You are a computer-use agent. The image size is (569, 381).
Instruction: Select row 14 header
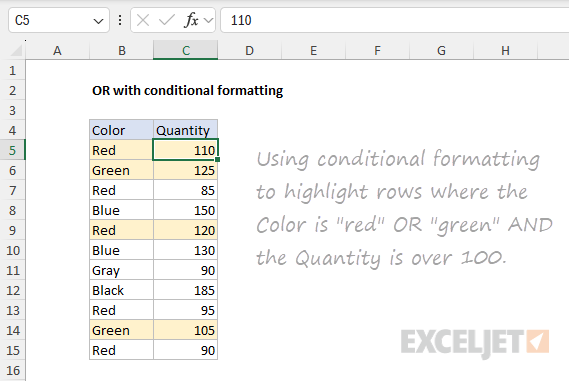click(x=13, y=330)
